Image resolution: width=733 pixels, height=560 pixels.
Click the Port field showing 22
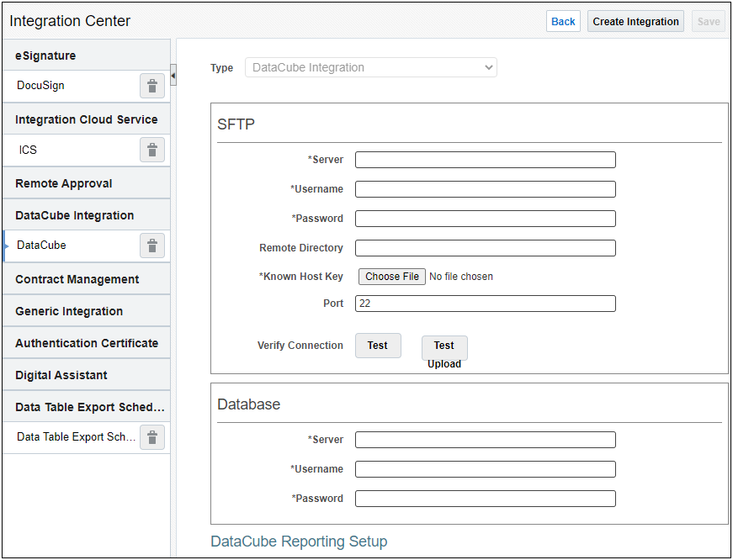[x=485, y=304]
